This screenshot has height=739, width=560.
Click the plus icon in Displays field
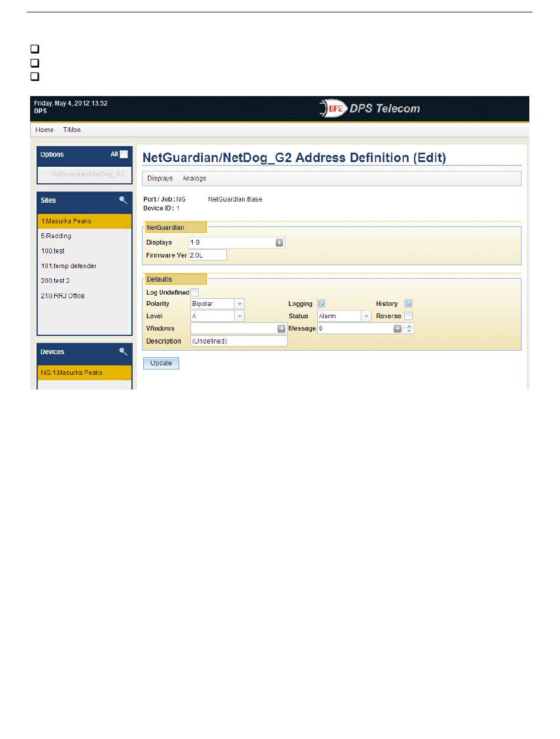coord(279,242)
